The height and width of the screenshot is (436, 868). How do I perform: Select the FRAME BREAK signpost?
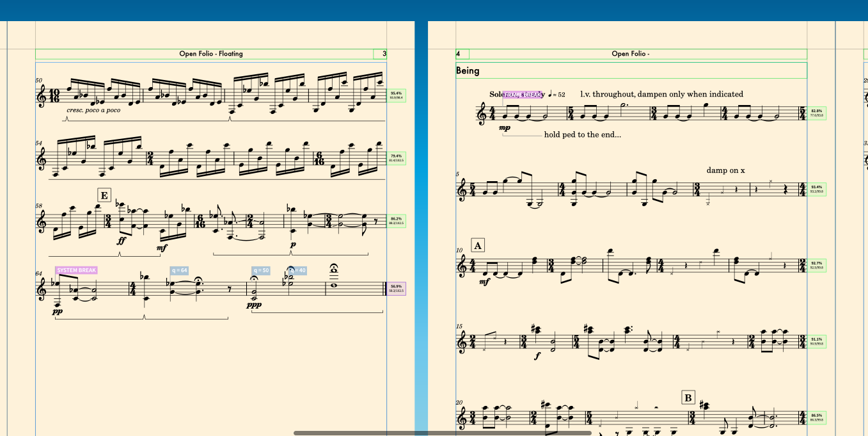click(523, 95)
